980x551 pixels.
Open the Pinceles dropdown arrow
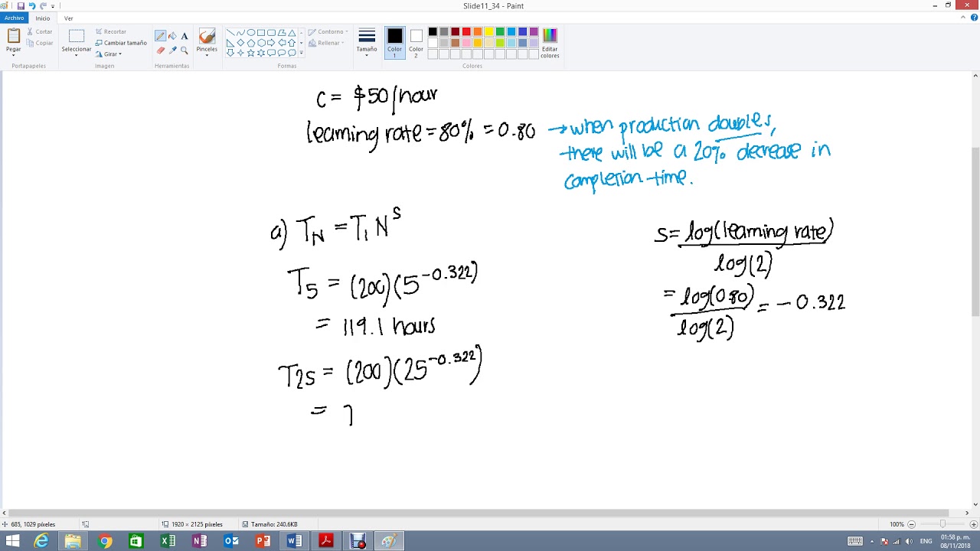point(207,55)
